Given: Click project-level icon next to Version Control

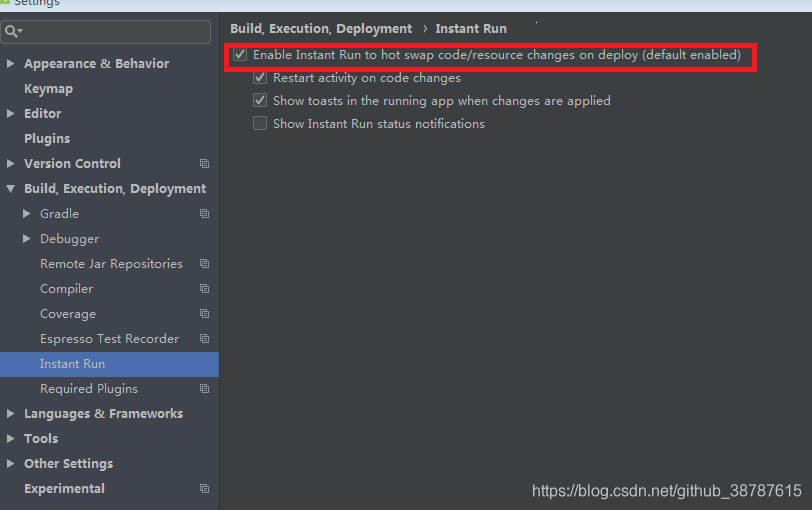Looking at the screenshot, I should [205, 164].
